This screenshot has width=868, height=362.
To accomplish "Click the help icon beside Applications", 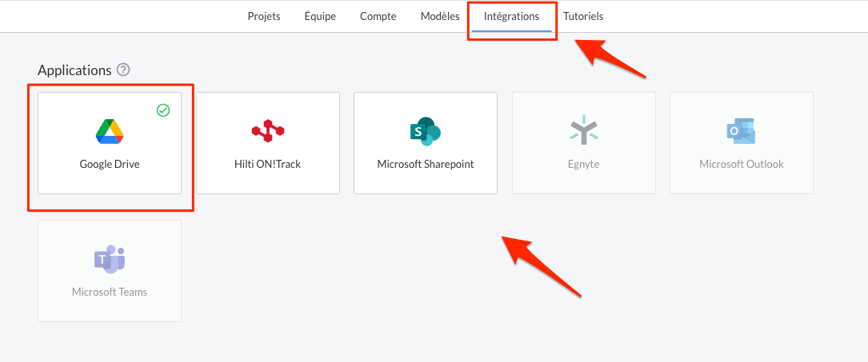I will pos(123,70).
